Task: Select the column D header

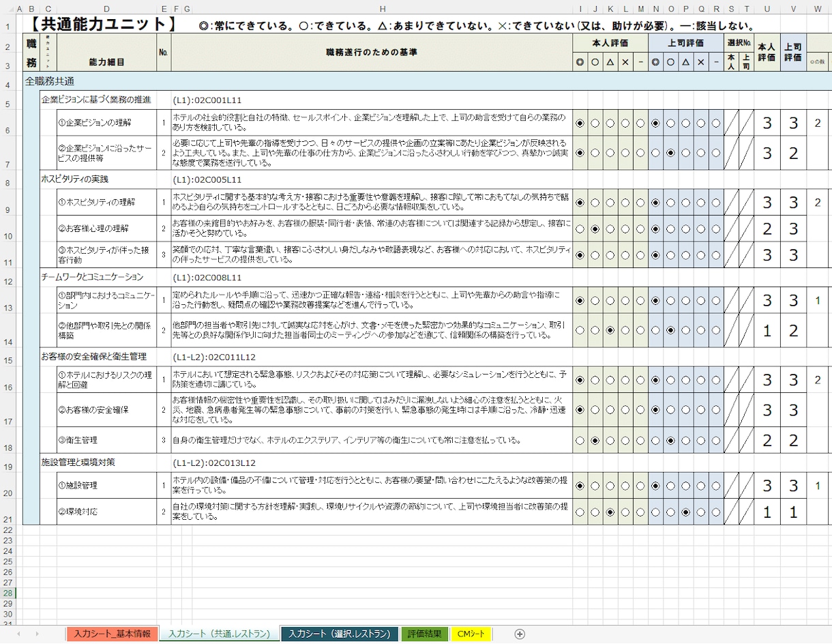Action: (x=107, y=8)
